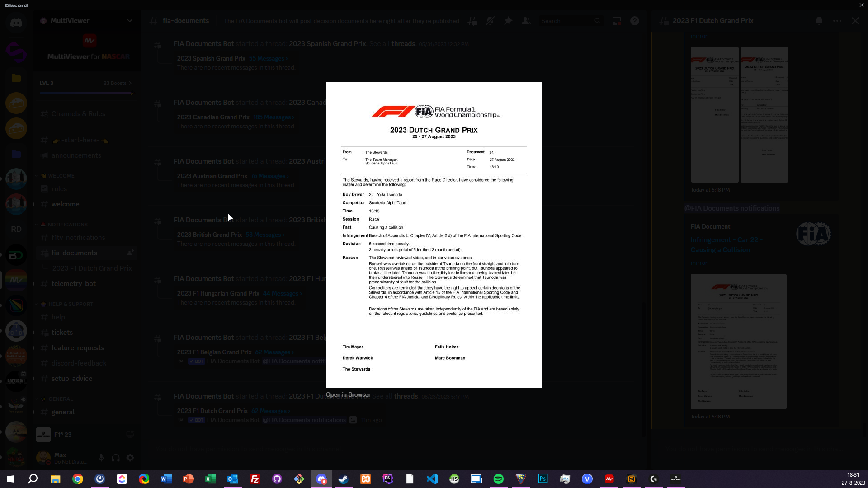Collapse the NOTIFICATIONS category

click(x=67, y=225)
